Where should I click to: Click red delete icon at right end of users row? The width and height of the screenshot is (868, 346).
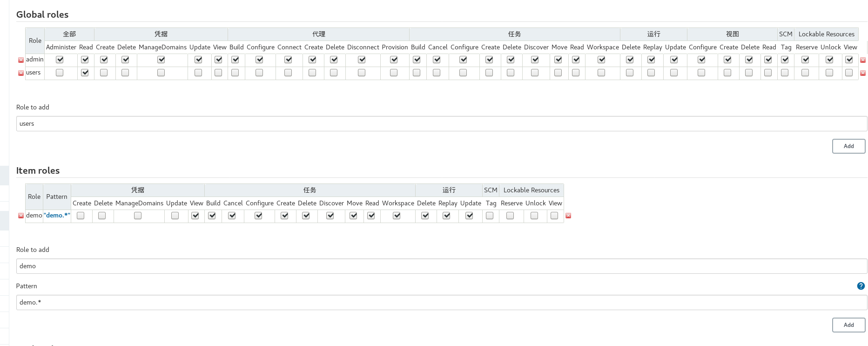pyautogui.click(x=863, y=73)
